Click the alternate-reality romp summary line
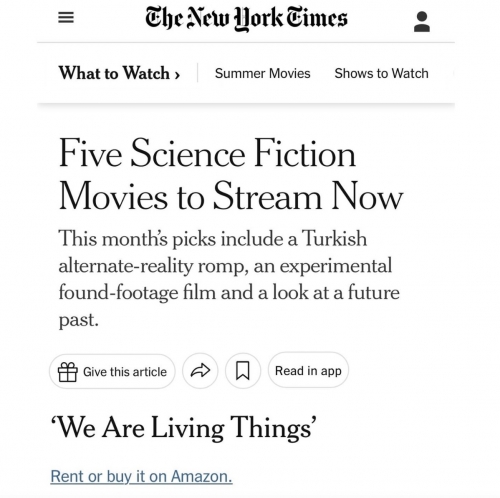The height and width of the screenshot is (498, 500). coord(225,266)
